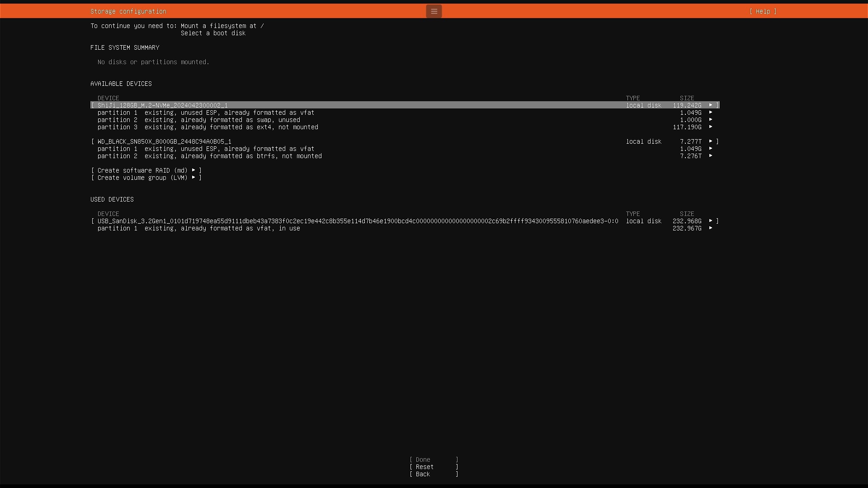
Task: Expand ShiJi_128GB NVMe disk arrow
Action: (711, 105)
